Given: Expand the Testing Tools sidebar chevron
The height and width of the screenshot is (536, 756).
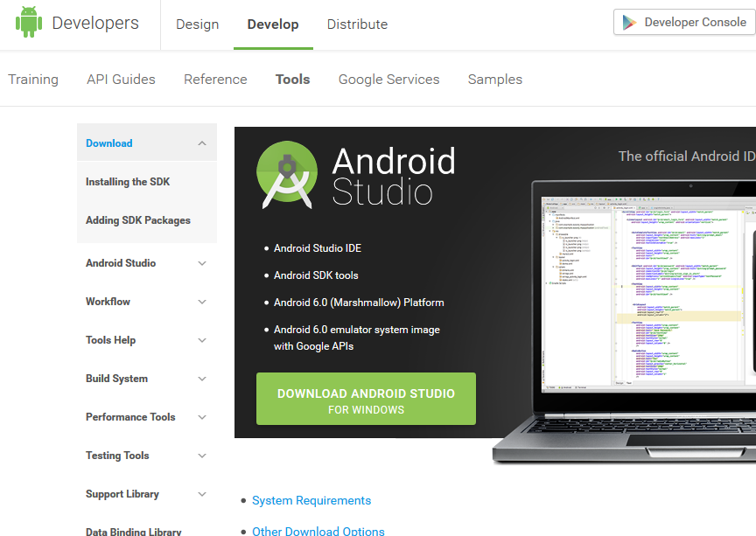Looking at the screenshot, I should point(202,456).
